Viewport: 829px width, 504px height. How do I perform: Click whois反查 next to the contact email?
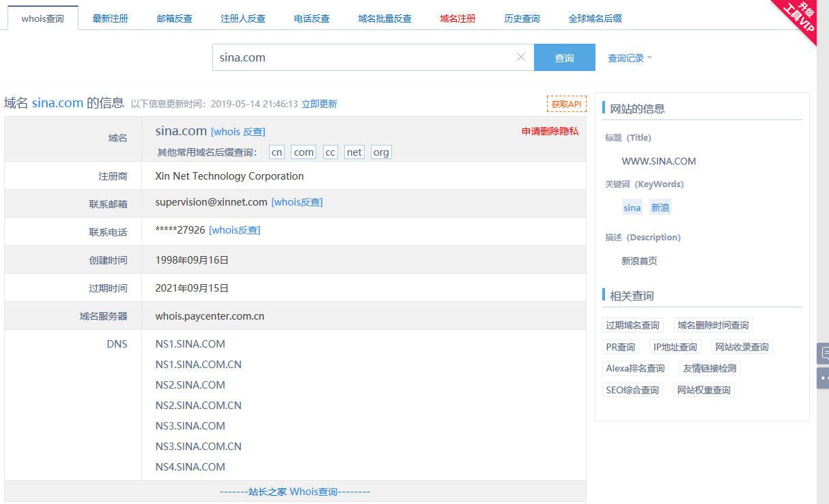[297, 202]
